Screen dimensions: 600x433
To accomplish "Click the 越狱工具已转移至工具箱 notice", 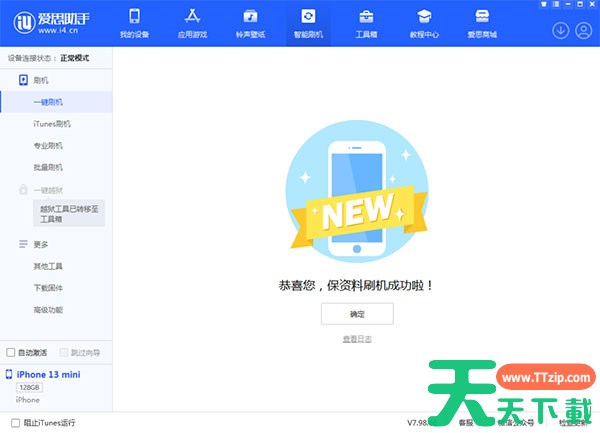I will (x=69, y=213).
